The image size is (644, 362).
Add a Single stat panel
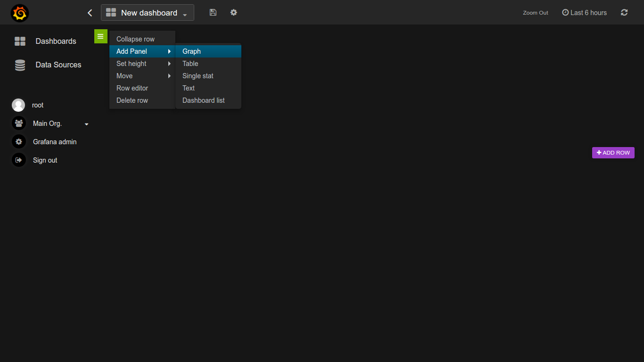click(x=208, y=76)
